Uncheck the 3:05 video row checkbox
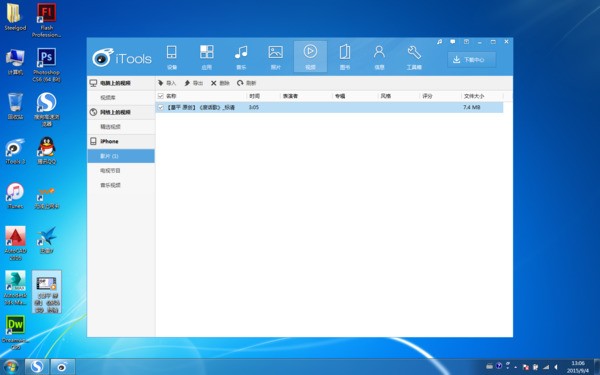 click(161, 108)
